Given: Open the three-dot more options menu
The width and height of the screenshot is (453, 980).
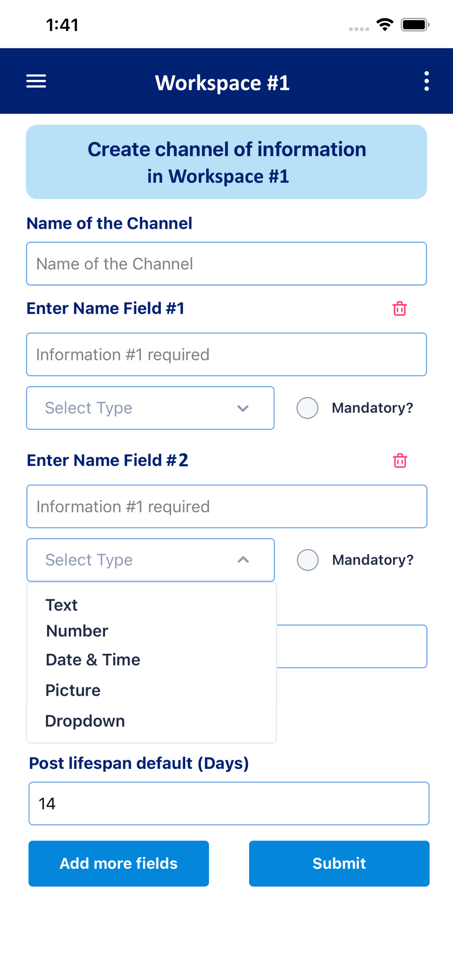Looking at the screenshot, I should [x=427, y=81].
